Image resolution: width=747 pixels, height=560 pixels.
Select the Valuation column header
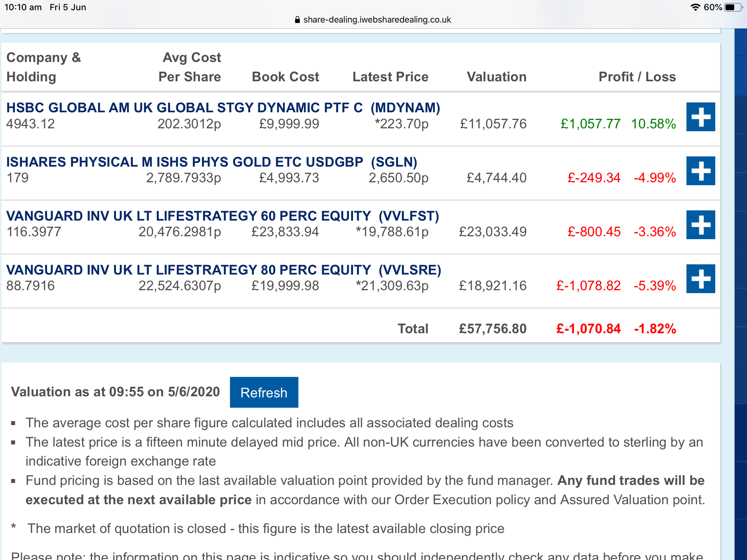click(x=497, y=77)
